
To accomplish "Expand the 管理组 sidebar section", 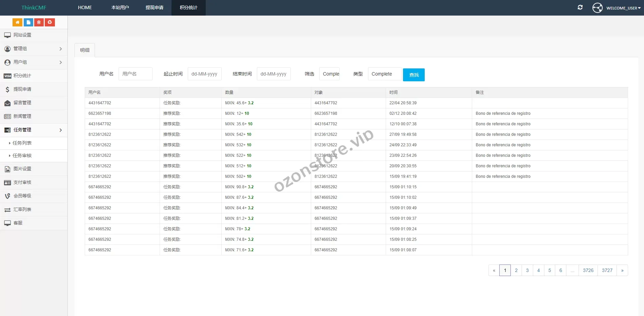I will click(x=34, y=49).
